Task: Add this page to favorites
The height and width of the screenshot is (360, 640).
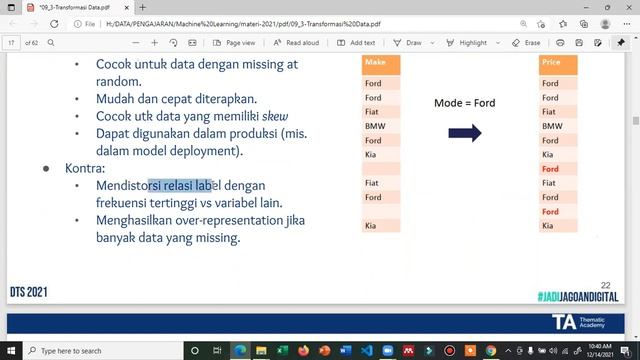Action: click(x=541, y=24)
